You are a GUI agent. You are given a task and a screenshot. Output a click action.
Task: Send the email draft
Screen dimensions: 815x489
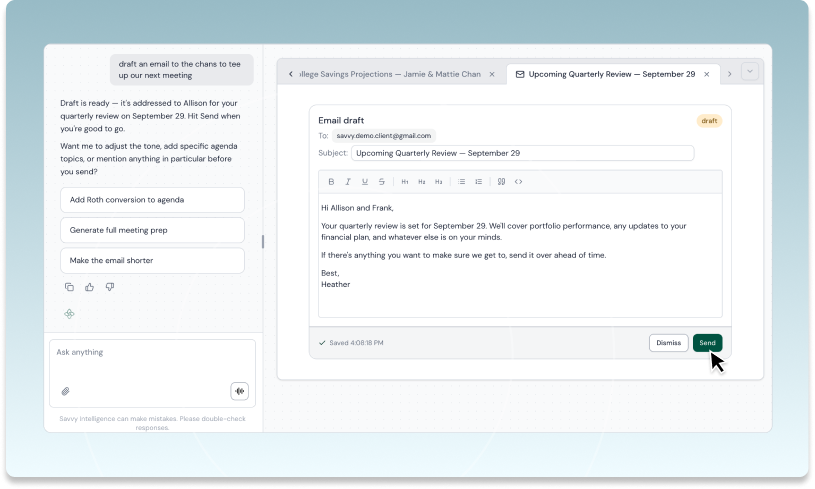(707, 343)
